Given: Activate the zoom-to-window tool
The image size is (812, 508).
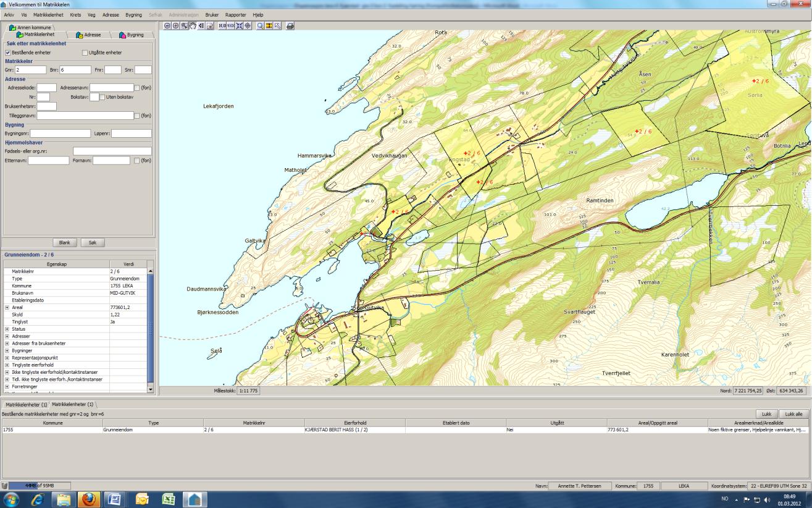Looking at the screenshot, I should pyautogui.click(x=184, y=26).
